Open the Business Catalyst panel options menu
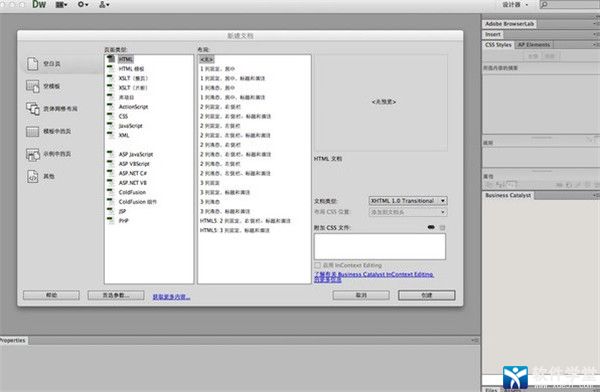 [596, 195]
